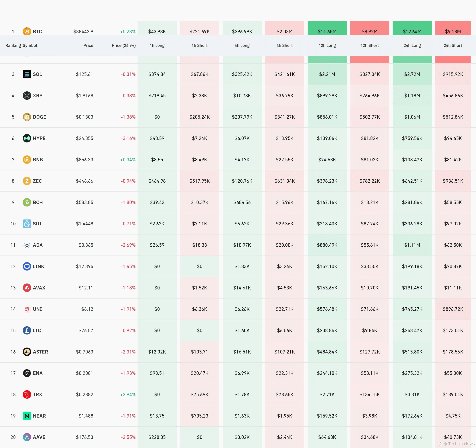Click the UNI 24h Short $896.72K cell
Screen dimensions: 476x448
tap(453, 309)
